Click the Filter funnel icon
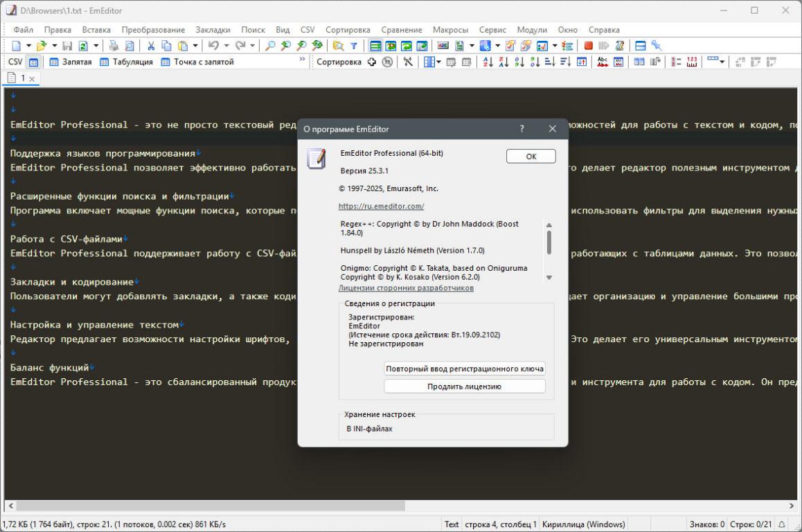Screen dimensions: 802x532 click(x=353, y=46)
